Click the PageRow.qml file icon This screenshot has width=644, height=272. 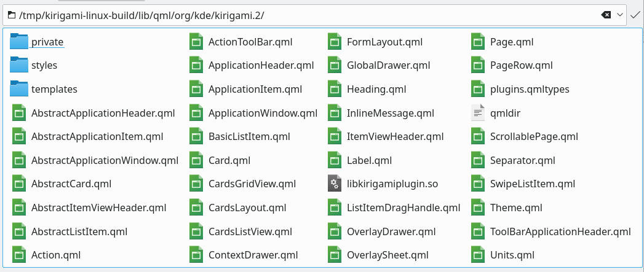coord(478,65)
